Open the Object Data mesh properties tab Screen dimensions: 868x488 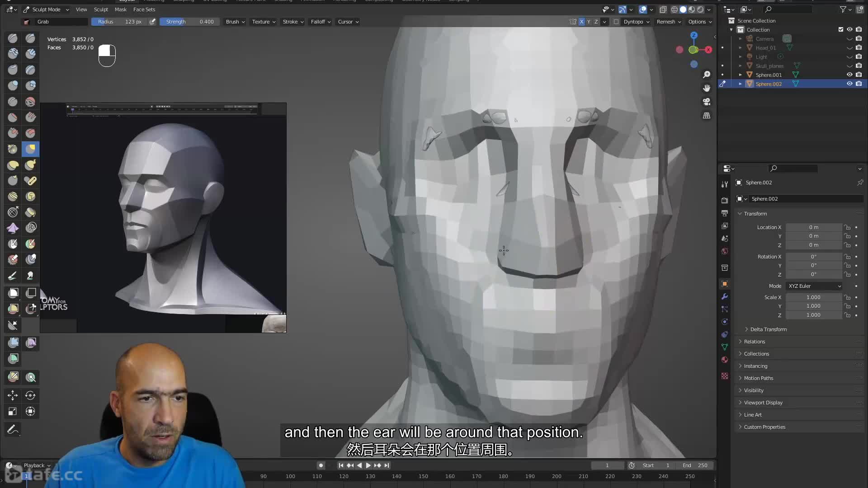[725, 347]
